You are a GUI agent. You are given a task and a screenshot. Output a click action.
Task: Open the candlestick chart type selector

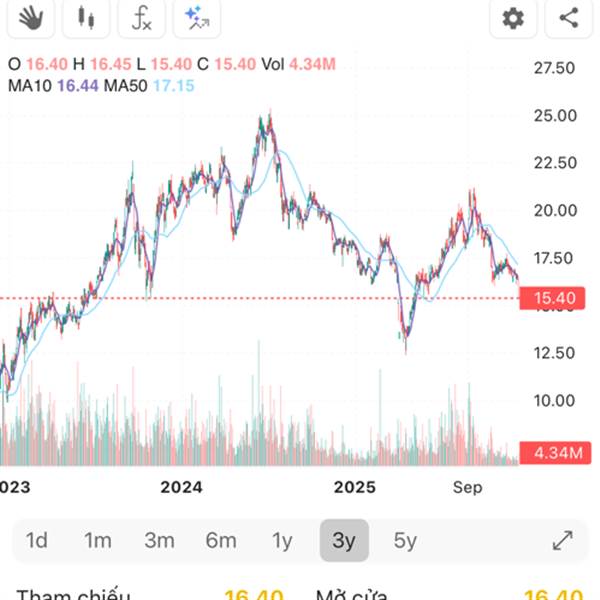85,17
